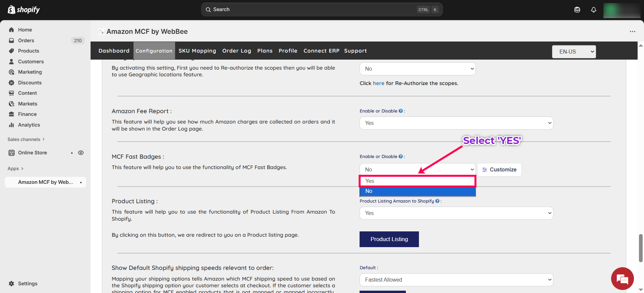Click the page vertical scrollbar thumb
Image resolution: width=644 pixels, height=293 pixels.
point(641,248)
